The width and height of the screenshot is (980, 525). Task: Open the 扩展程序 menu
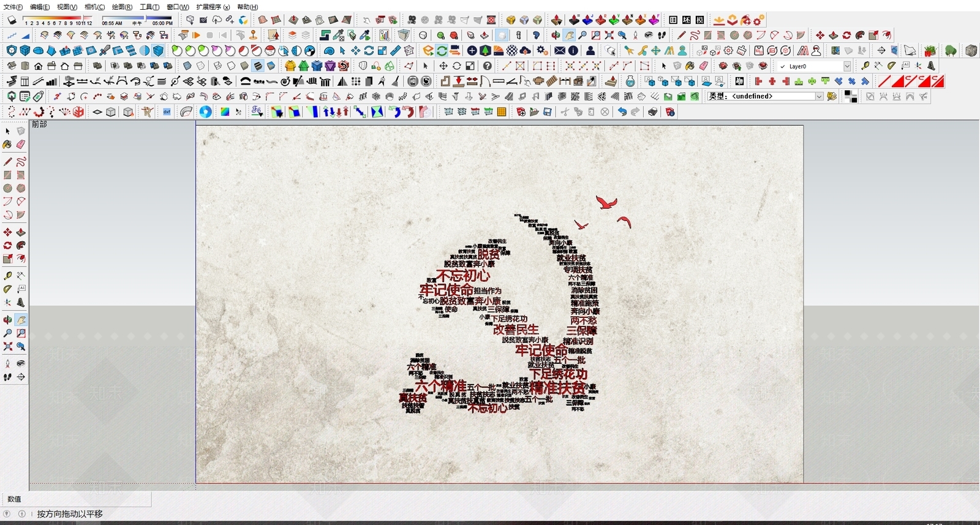213,7
